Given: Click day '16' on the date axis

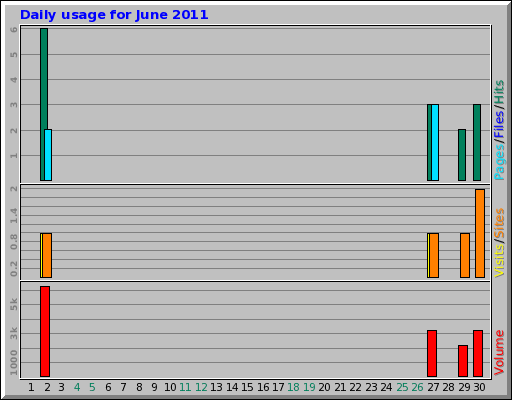Looking at the screenshot, I should [263, 387].
